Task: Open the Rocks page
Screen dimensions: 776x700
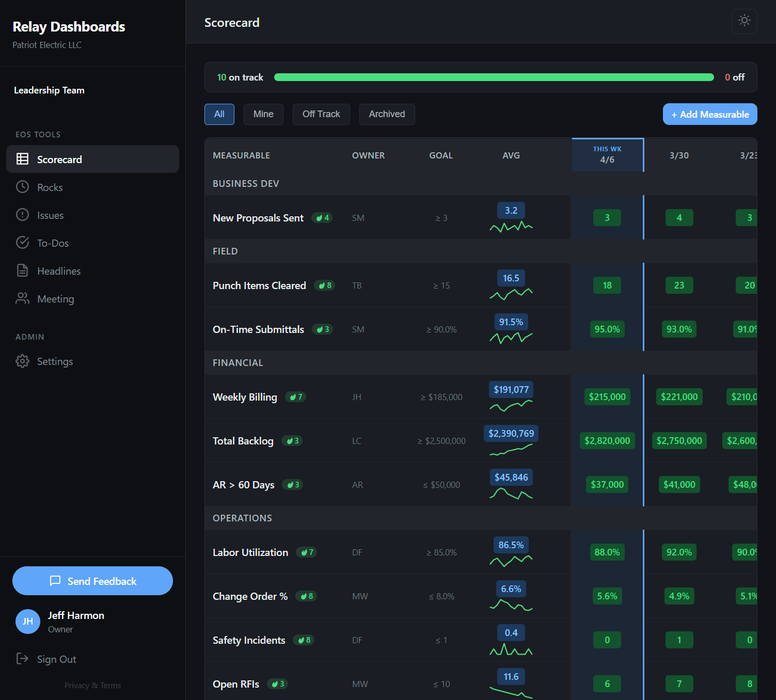Action: [x=92, y=187]
